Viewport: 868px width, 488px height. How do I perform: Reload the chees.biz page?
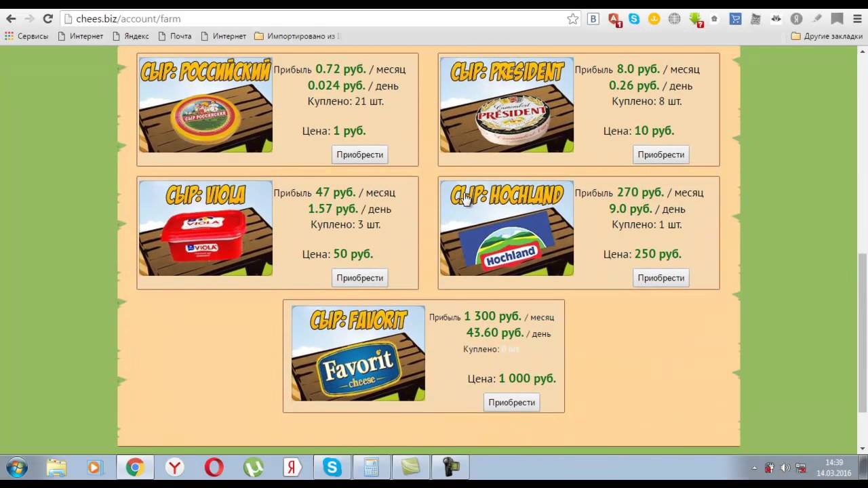(47, 19)
